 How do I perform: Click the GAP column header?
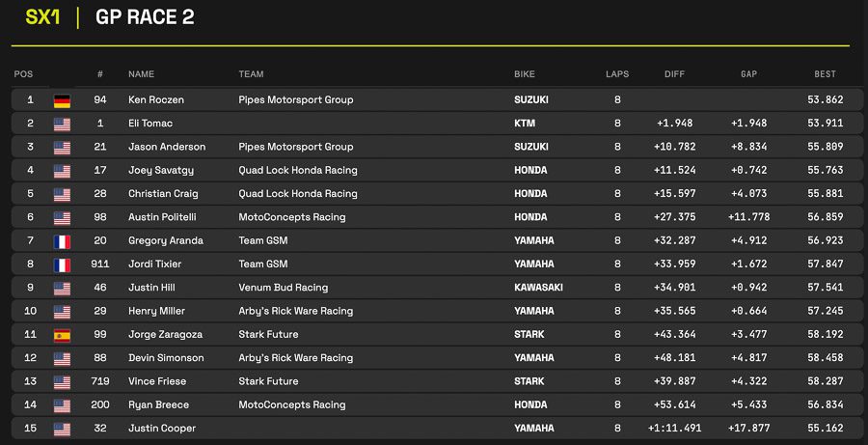[748, 74]
